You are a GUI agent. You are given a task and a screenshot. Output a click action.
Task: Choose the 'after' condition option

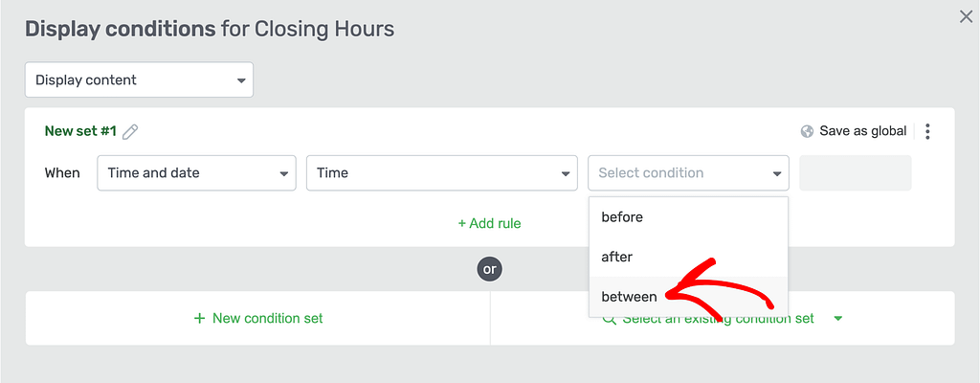[x=688, y=257]
